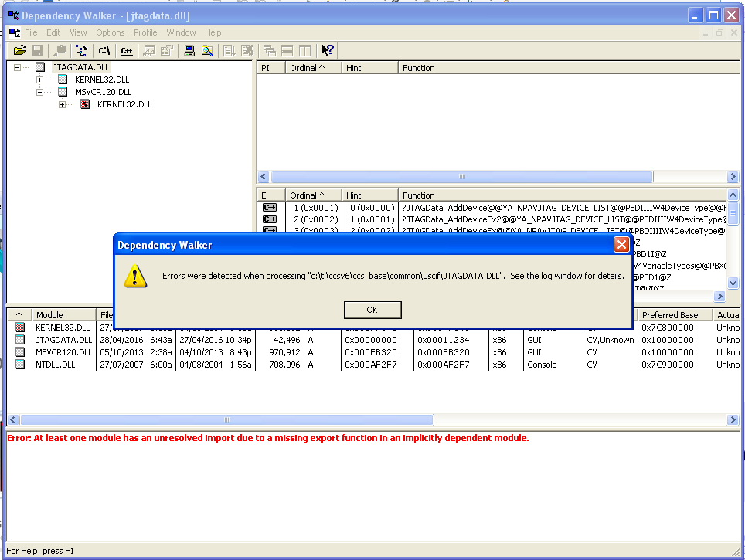Select JTAGDATA.DLL label in the dependency tree
This screenshot has width=745, height=560.
tap(81, 67)
